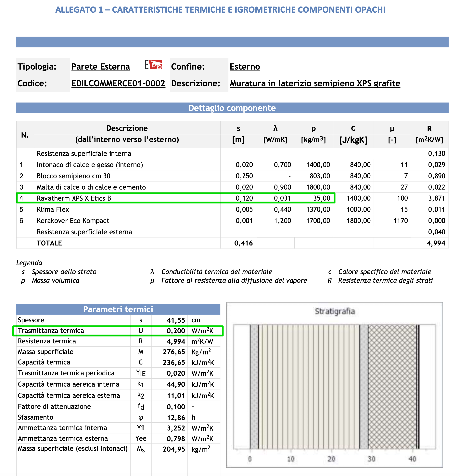Screen dimensions: 460x476
Task: Click the "N." column header
Action: pyautogui.click(x=25, y=135)
